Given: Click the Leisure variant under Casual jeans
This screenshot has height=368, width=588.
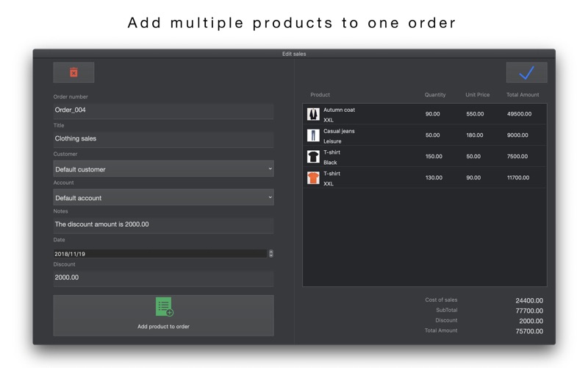Looking at the screenshot, I should 332,141.
